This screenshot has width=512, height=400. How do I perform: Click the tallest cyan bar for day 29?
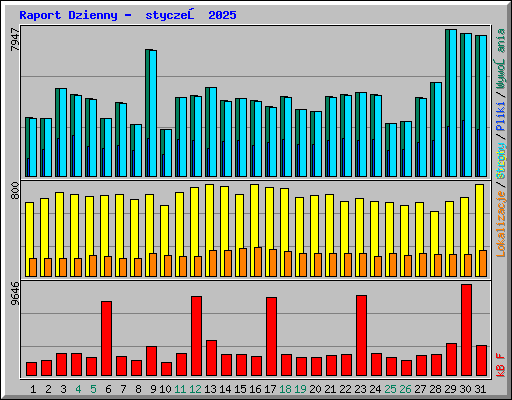pos(453,103)
